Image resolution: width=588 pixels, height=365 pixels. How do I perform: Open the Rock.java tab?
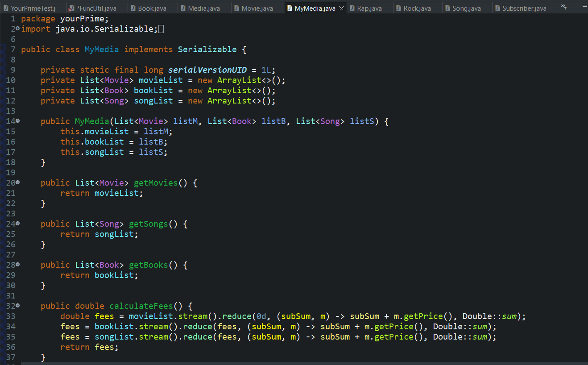point(417,8)
